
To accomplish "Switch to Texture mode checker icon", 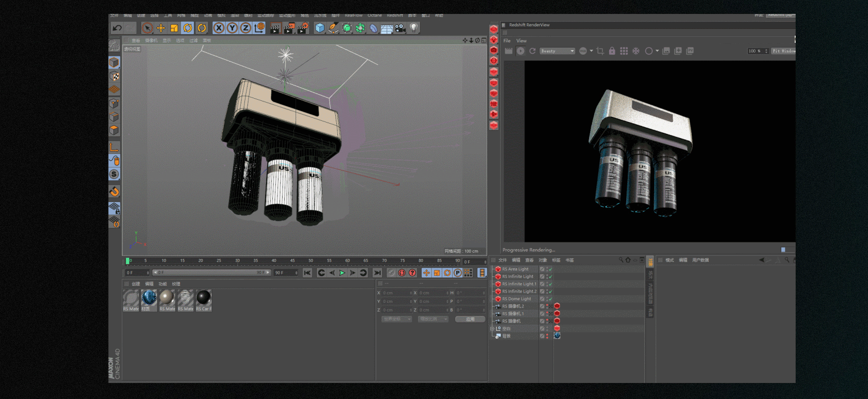I will (x=114, y=76).
